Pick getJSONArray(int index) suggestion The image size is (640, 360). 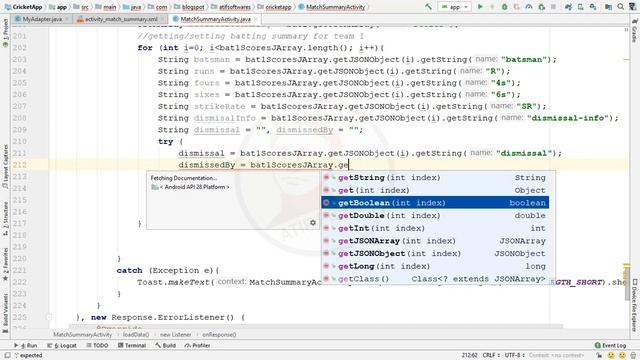pos(435,241)
